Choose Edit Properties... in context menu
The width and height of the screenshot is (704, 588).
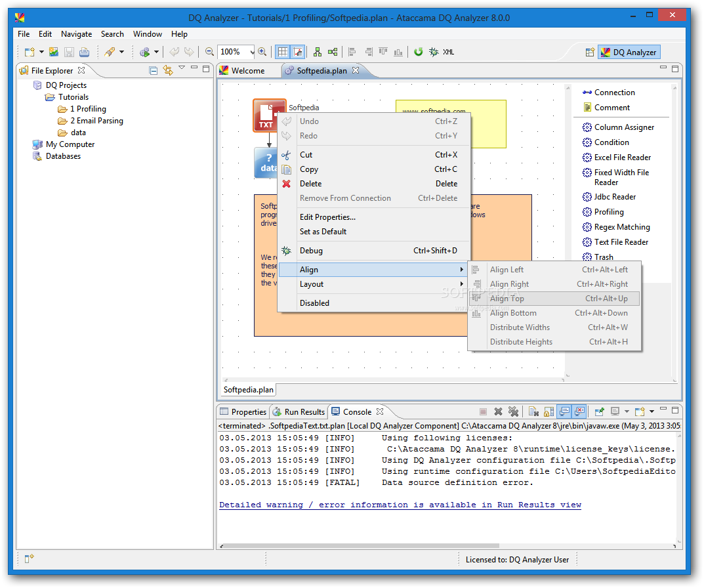click(x=373, y=217)
